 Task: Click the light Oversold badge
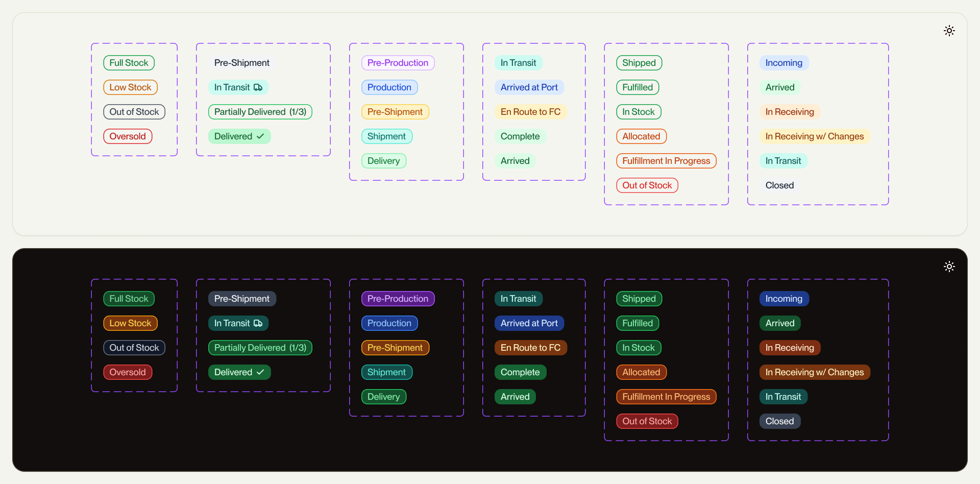click(x=128, y=136)
